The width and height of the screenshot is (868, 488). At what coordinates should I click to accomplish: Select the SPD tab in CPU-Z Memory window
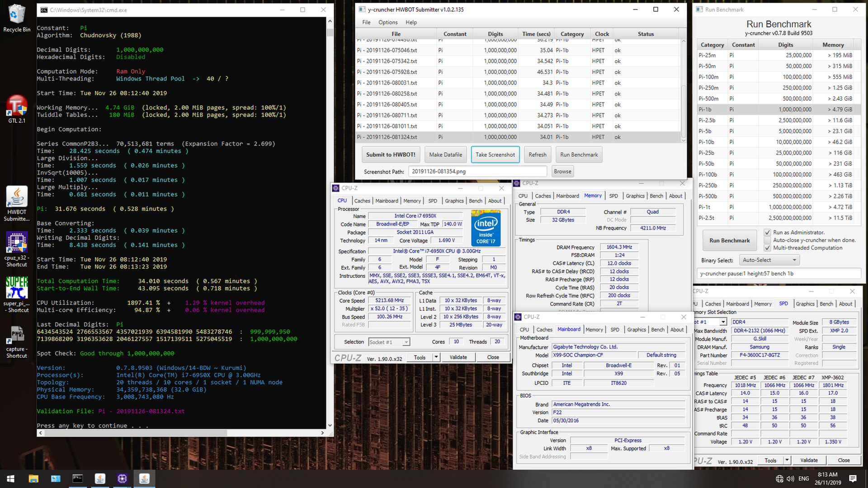613,196
